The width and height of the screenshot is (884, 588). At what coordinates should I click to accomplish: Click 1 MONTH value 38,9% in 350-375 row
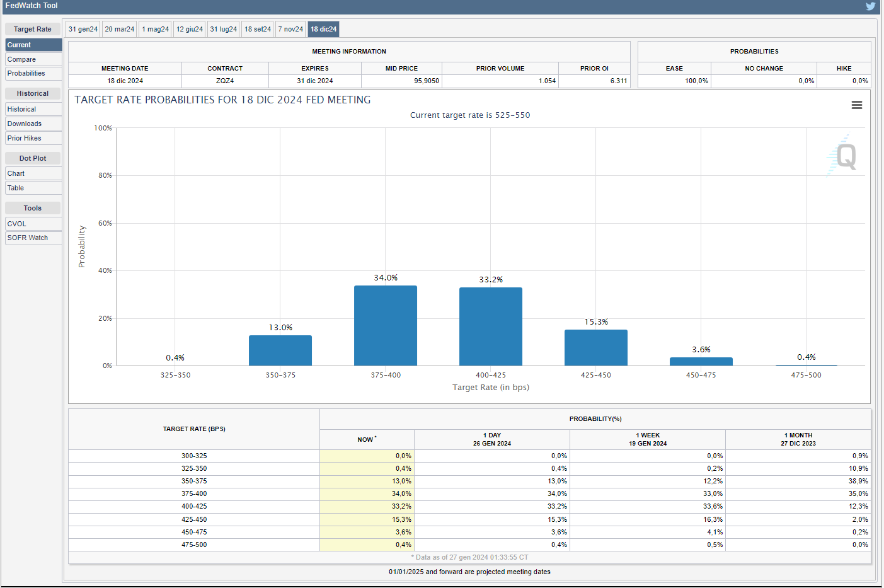(x=798, y=481)
